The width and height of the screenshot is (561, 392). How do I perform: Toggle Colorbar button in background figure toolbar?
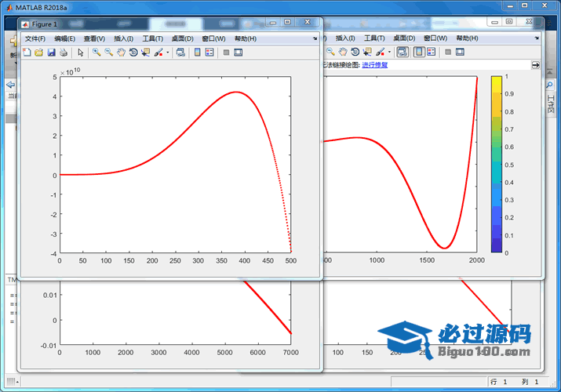point(419,53)
